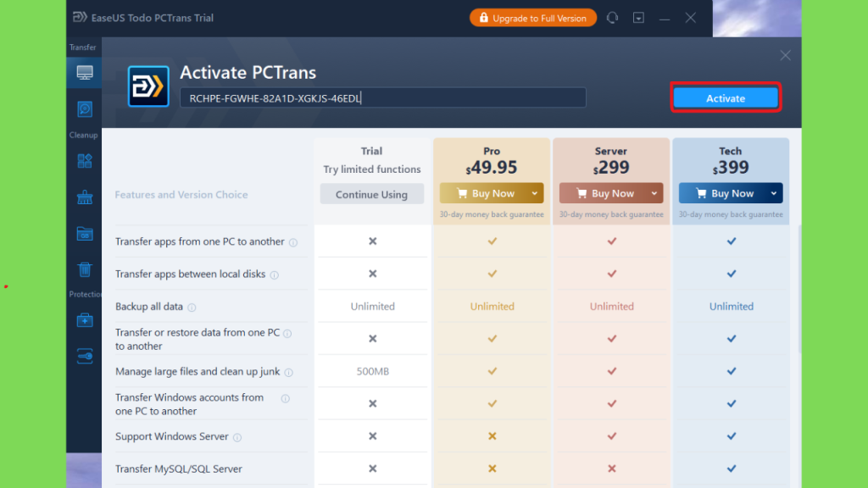The image size is (868, 488).
Task: Click Unlimited in the Tech column
Action: tap(732, 307)
